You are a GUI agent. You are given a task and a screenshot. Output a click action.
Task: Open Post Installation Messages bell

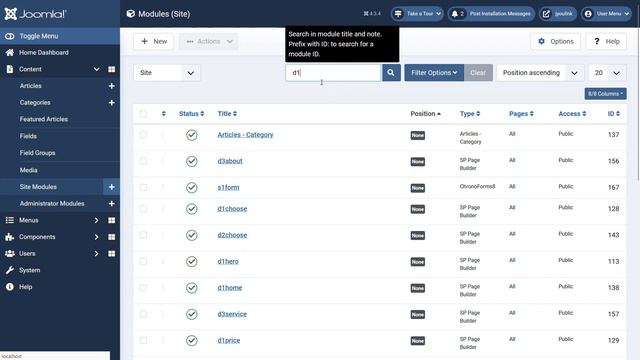click(x=491, y=14)
